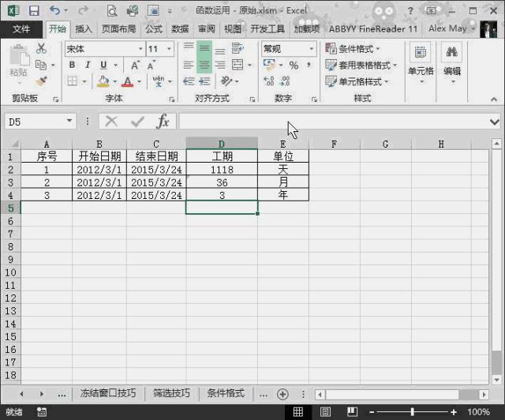Open the Name Box dropdown arrow
The height and width of the screenshot is (420, 505).
pos(69,122)
